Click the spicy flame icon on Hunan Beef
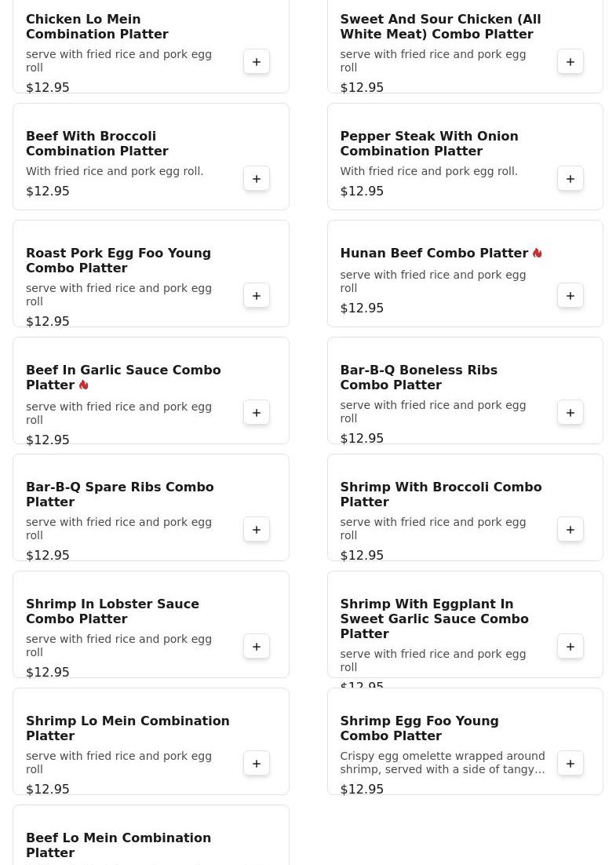 tap(538, 254)
